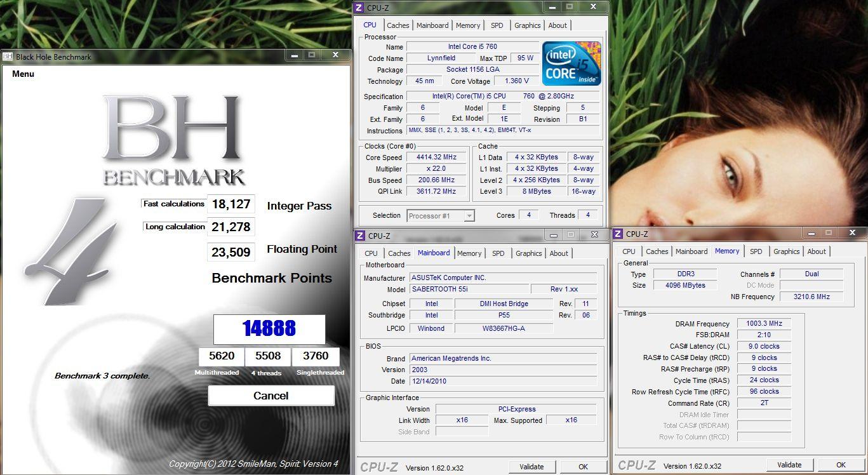Click the Multithreaded score 5620
Viewport: 868px width, 475px height.
(x=222, y=357)
